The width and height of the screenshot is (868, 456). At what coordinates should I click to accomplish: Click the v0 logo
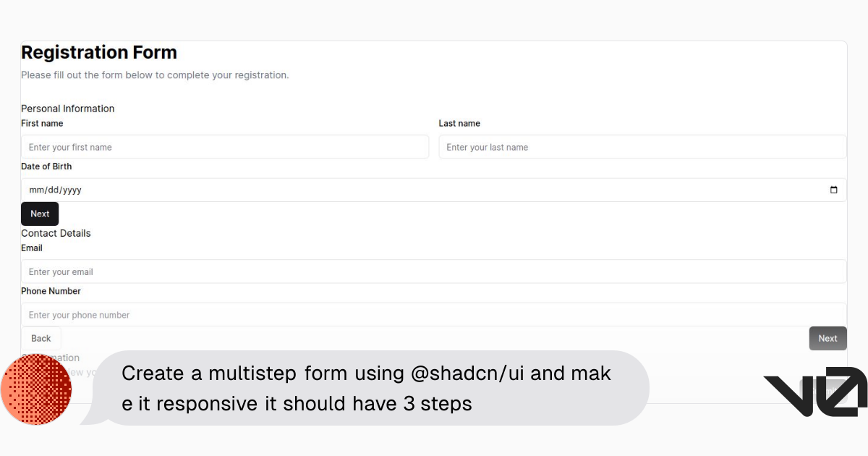pos(815,392)
